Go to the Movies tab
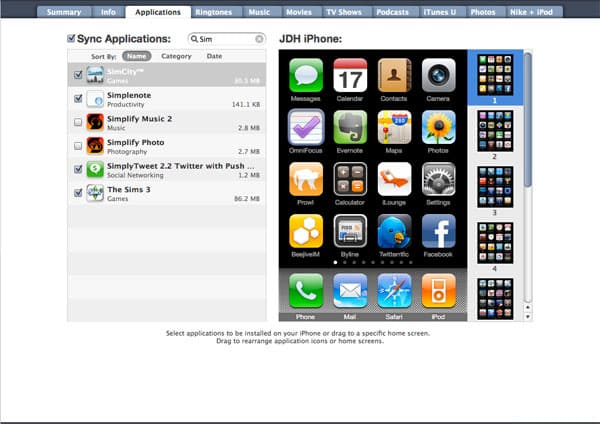 pos(299,12)
